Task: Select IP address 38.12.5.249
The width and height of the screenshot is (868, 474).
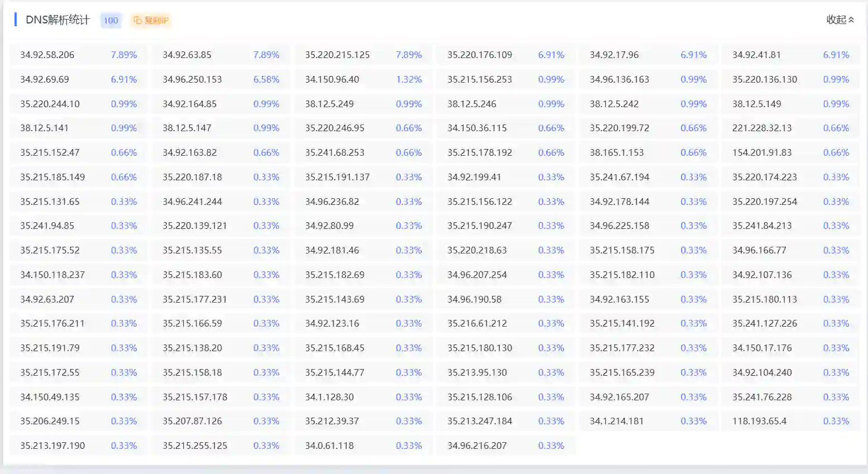Action: click(x=329, y=104)
